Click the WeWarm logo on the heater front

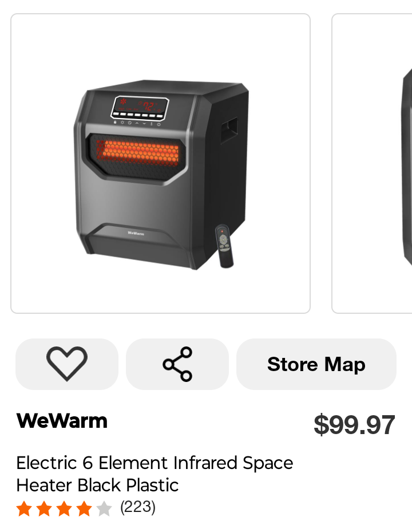pyautogui.click(x=136, y=233)
